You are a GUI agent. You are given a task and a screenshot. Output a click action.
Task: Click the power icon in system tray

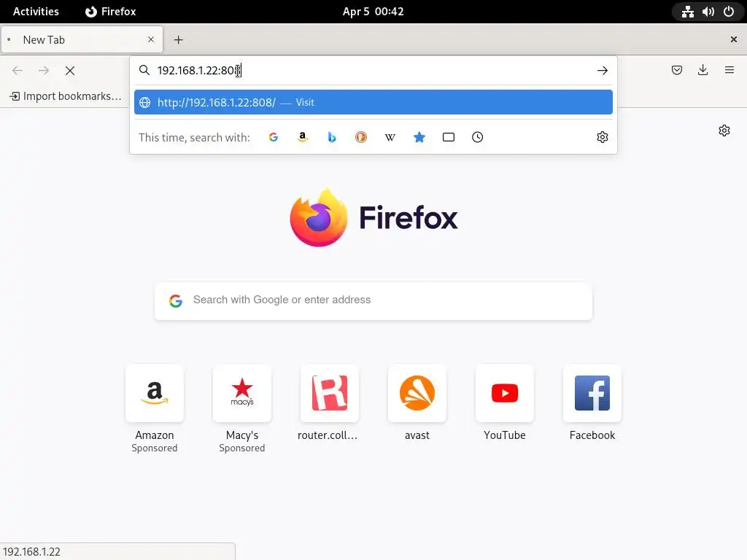(x=729, y=12)
